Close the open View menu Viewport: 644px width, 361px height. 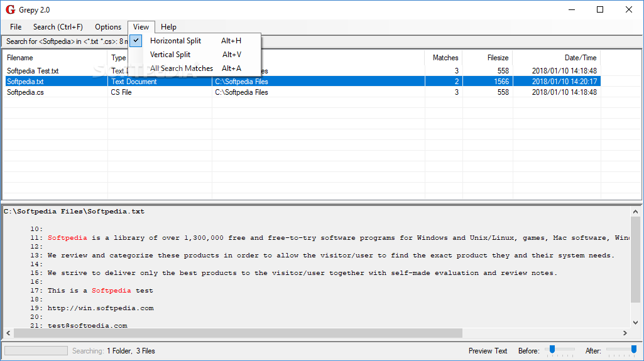(x=141, y=27)
